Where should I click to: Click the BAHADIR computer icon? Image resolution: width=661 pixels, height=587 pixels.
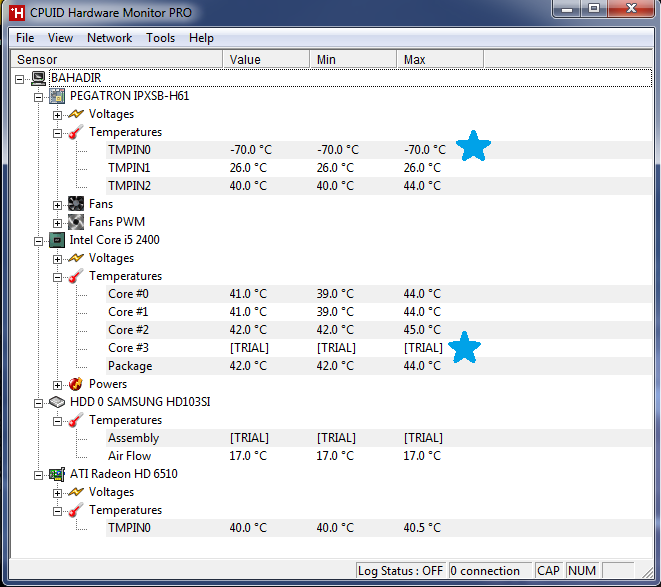click(x=38, y=78)
